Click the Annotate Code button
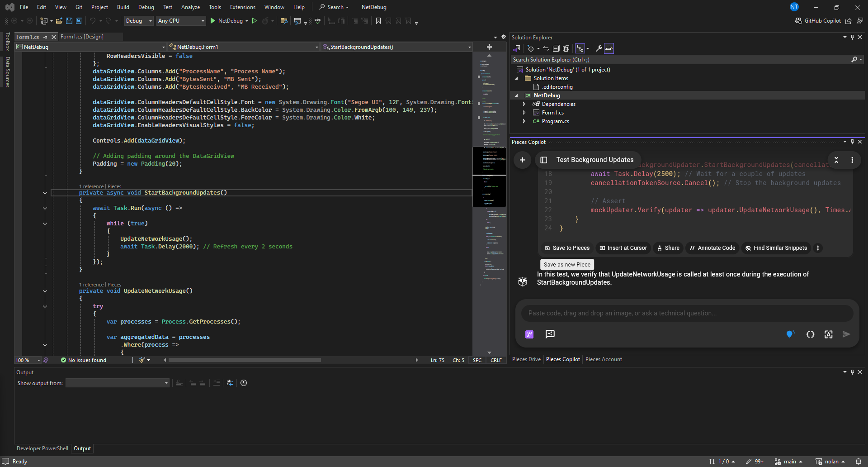 point(712,248)
